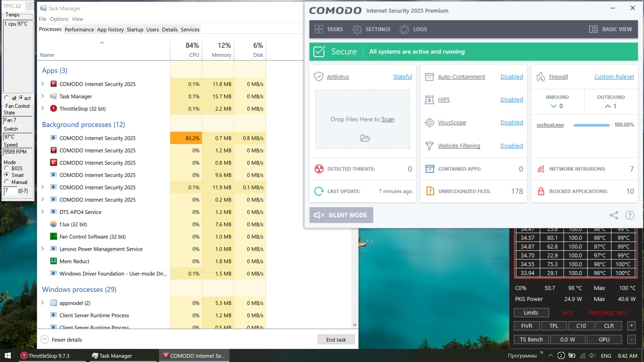Expand COMODO Internet Security 2025 app row
The width and height of the screenshot is (644, 362).
[43, 84]
